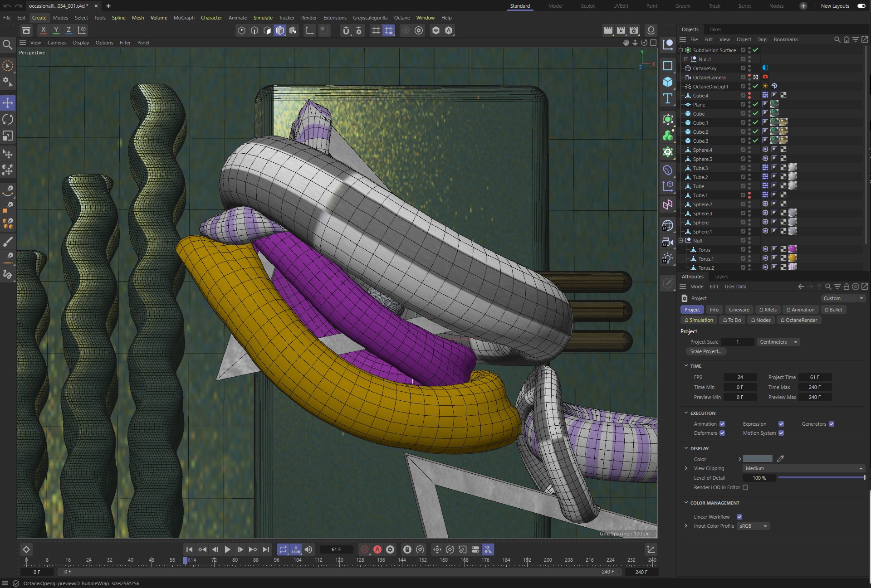Click the Autokeying button in timeline
The image size is (871, 588).
(377, 549)
